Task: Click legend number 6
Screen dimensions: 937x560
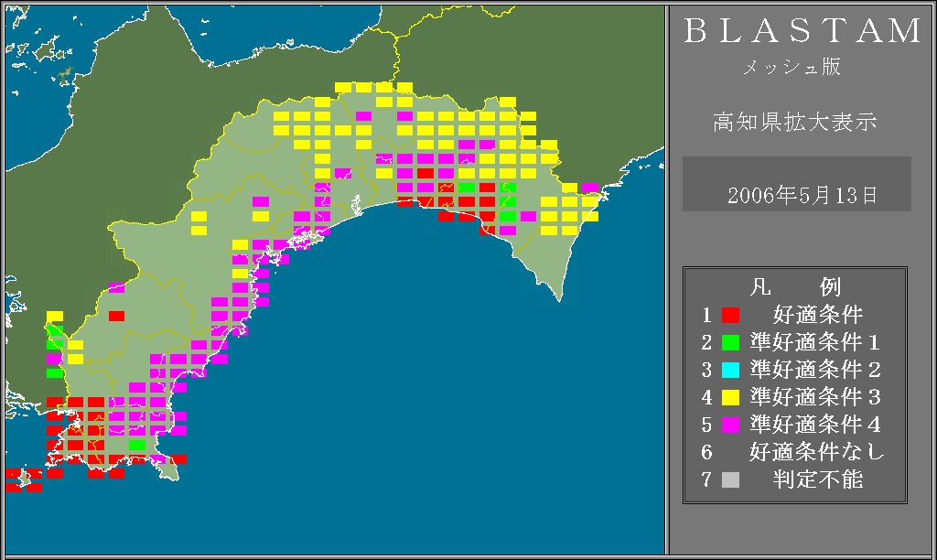Action: click(x=707, y=452)
